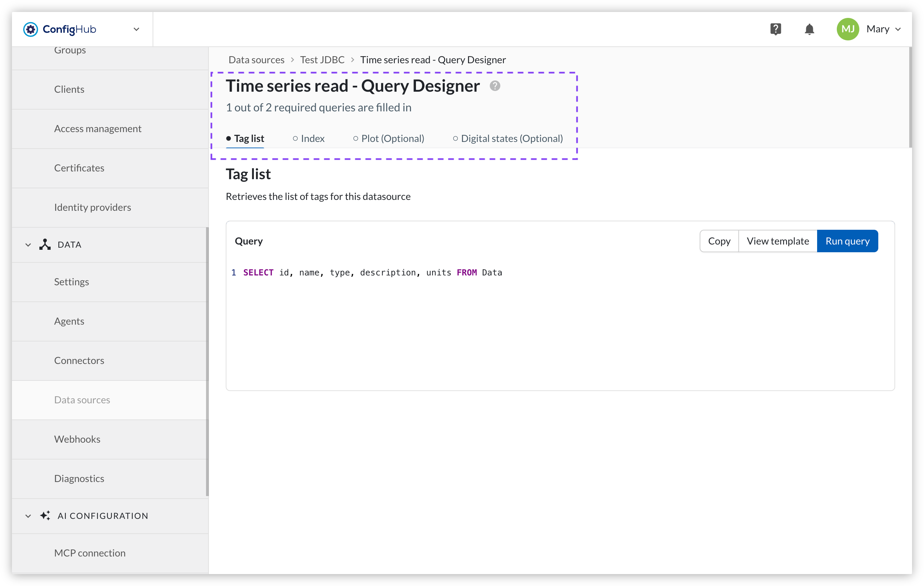Open Agents in the sidebar
This screenshot has width=924, height=586.
110,321
